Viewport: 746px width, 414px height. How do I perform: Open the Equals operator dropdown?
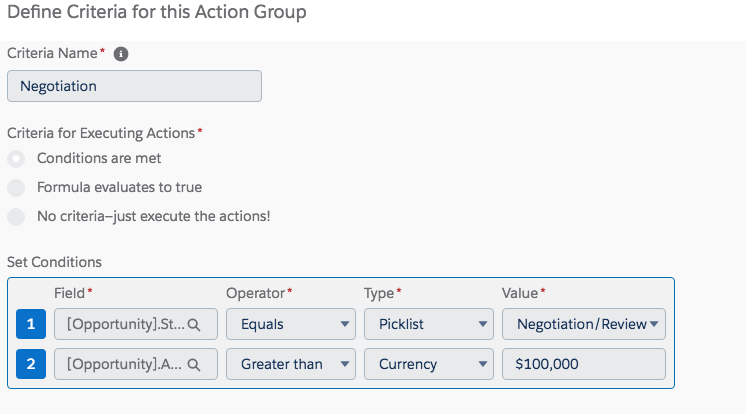pos(290,324)
